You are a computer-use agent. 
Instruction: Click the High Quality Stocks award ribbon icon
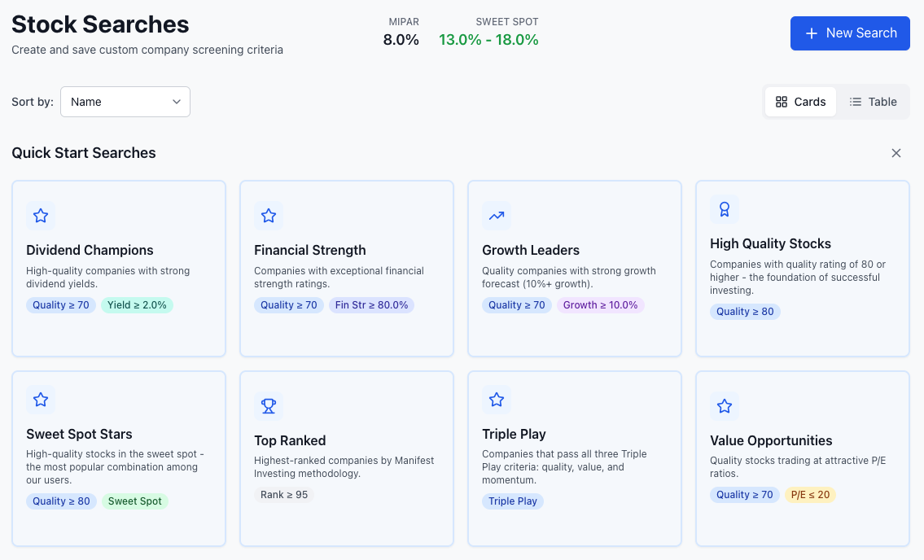(x=725, y=209)
